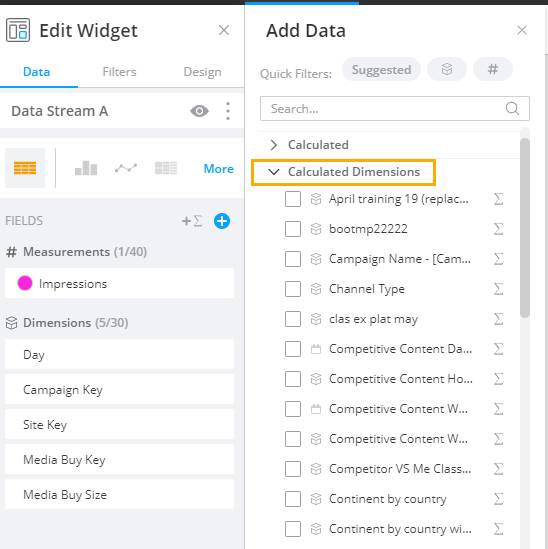The width and height of the screenshot is (548, 549).
Task: Collapse the Calculated Dimensions group
Action: point(273,172)
